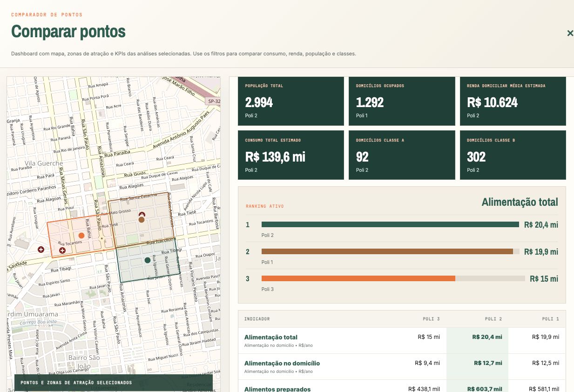Click the Córrego Boa Vista label on map
574x392 pixels.
pos(39,322)
